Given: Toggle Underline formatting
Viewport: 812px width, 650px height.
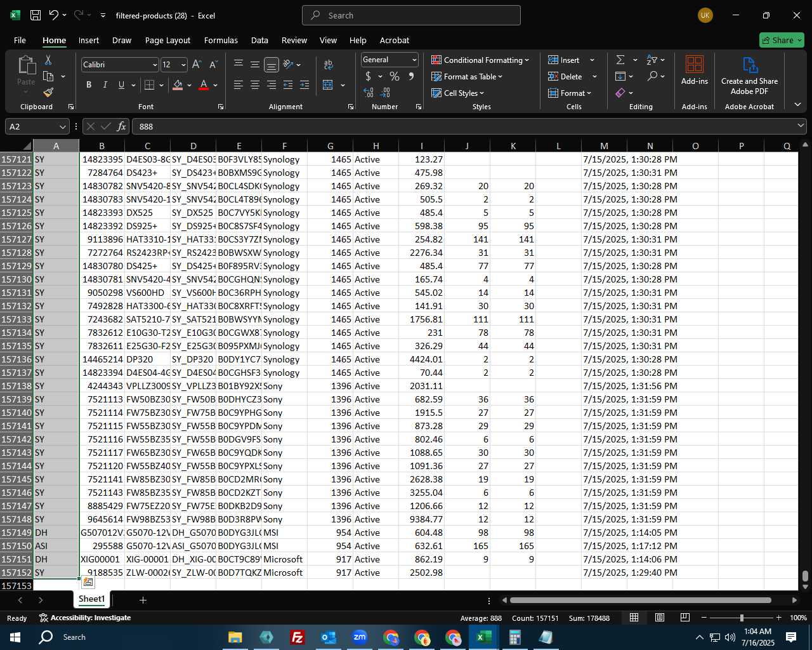Looking at the screenshot, I should point(121,85).
